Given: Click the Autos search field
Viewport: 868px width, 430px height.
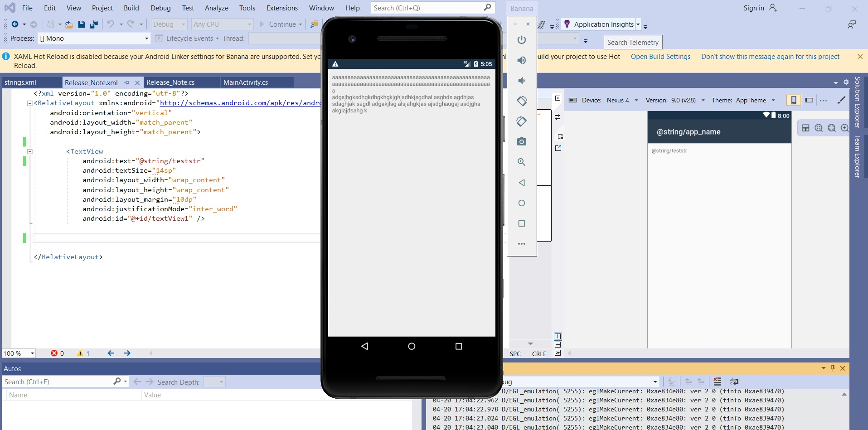Looking at the screenshot, I should (x=66, y=382).
